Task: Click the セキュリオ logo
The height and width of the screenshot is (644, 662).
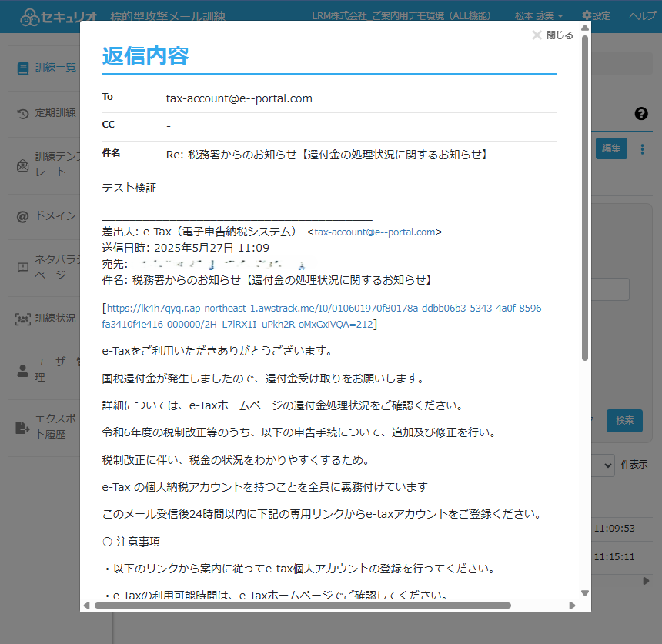Action: 59,17
